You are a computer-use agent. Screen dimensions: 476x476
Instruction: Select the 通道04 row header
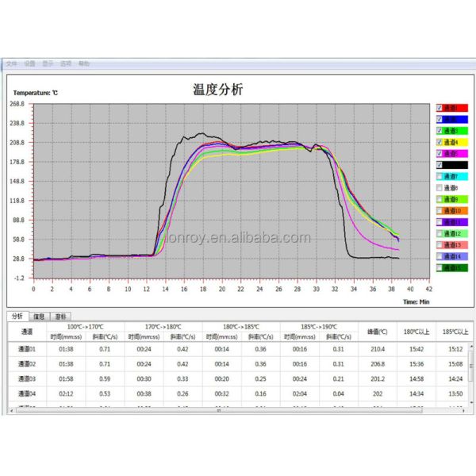[x=27, y=393]
